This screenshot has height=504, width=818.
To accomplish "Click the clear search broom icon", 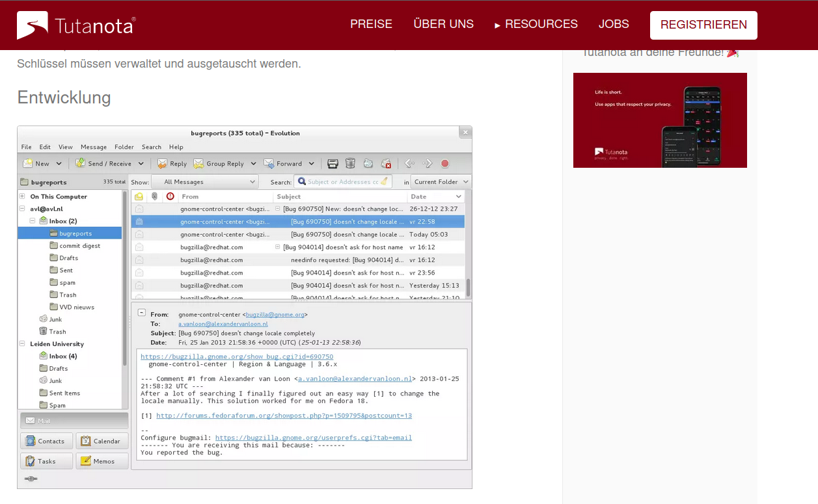I will 385,182.
